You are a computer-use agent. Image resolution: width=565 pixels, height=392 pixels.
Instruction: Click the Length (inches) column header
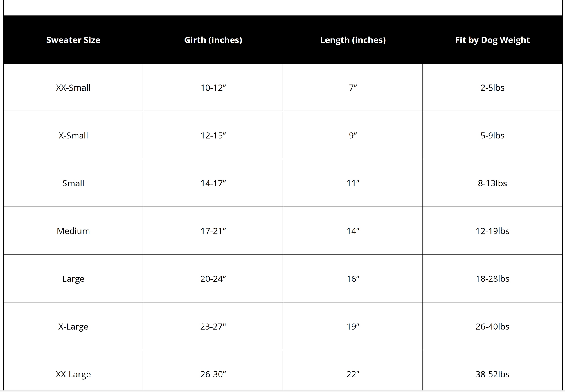point(353,40)
